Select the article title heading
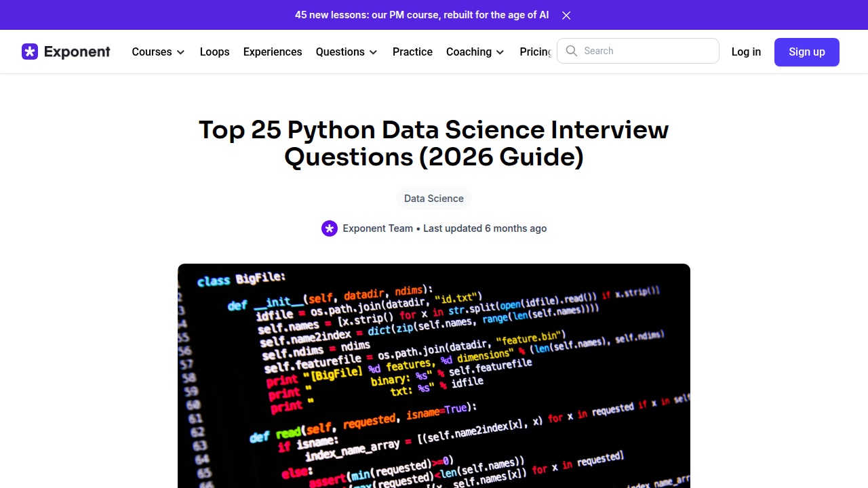Image resolution: width=868 pixels, height=488 pixels. pos(434,143)
